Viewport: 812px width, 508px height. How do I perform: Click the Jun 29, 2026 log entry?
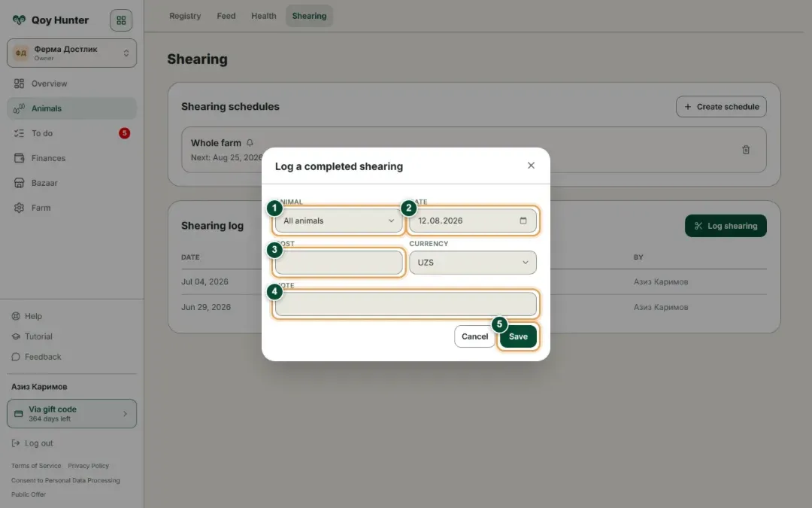point(206,307)
